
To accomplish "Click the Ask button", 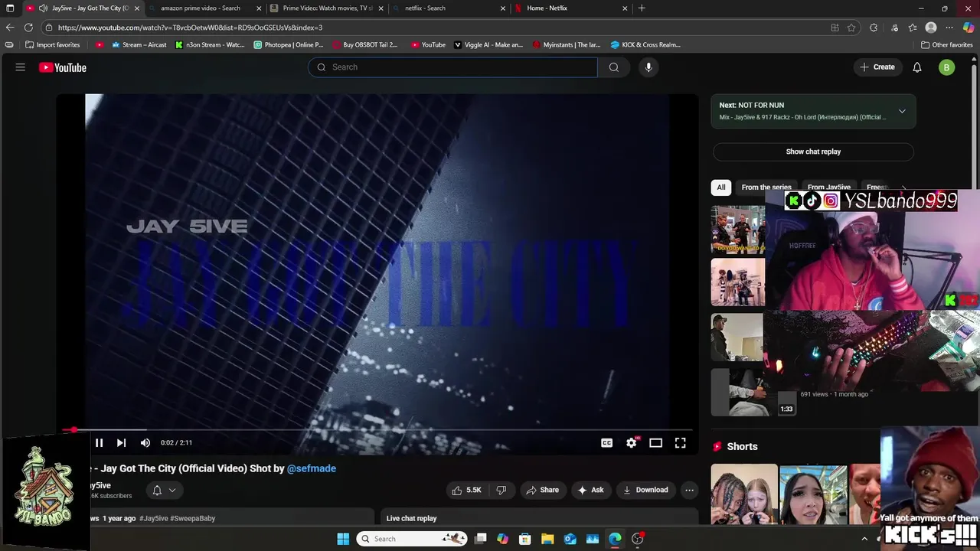I will 590,490.
